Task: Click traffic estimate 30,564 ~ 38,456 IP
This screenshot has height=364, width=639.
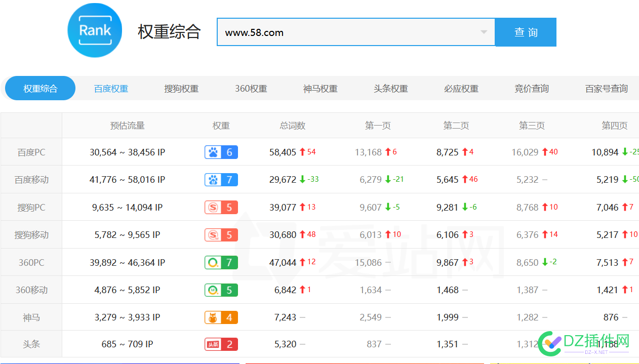Action: (128, 152)
